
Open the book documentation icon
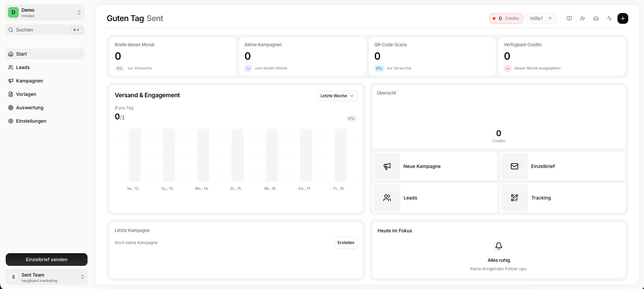click(x=569, y=18)
